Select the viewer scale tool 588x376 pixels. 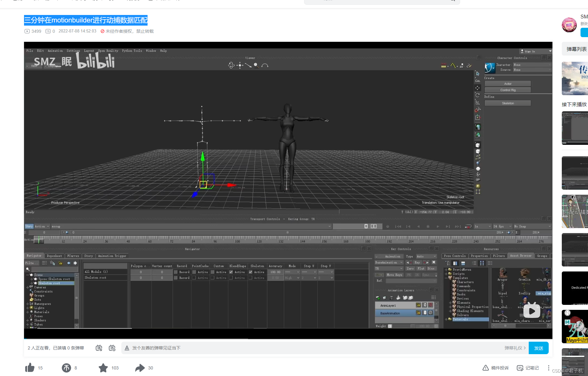tap(478, 102)
